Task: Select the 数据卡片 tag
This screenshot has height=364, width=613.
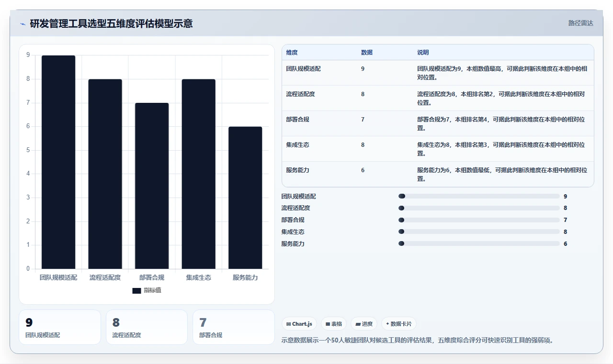Action: pyautogui.click(x=399, y=324)
